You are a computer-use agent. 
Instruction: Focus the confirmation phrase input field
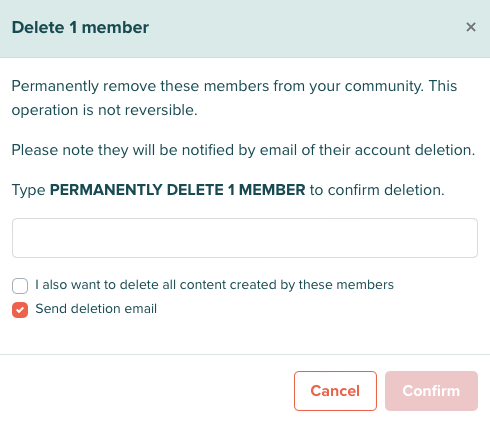point(245,238)
